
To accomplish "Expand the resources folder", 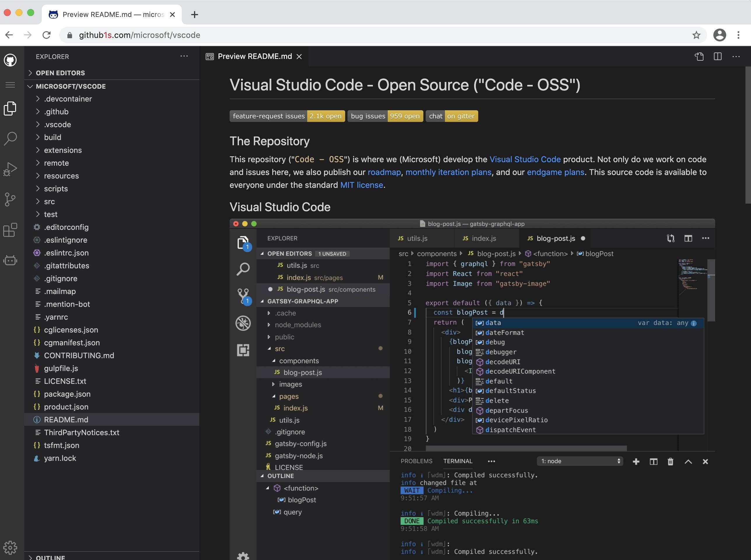I will 111,176.
